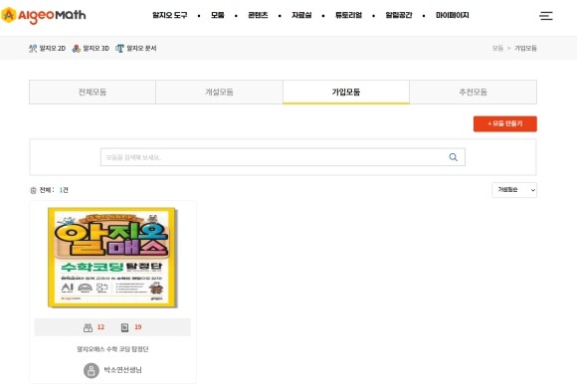577x392 pixels.
Task: Click the document count 19
Action: 138,327
